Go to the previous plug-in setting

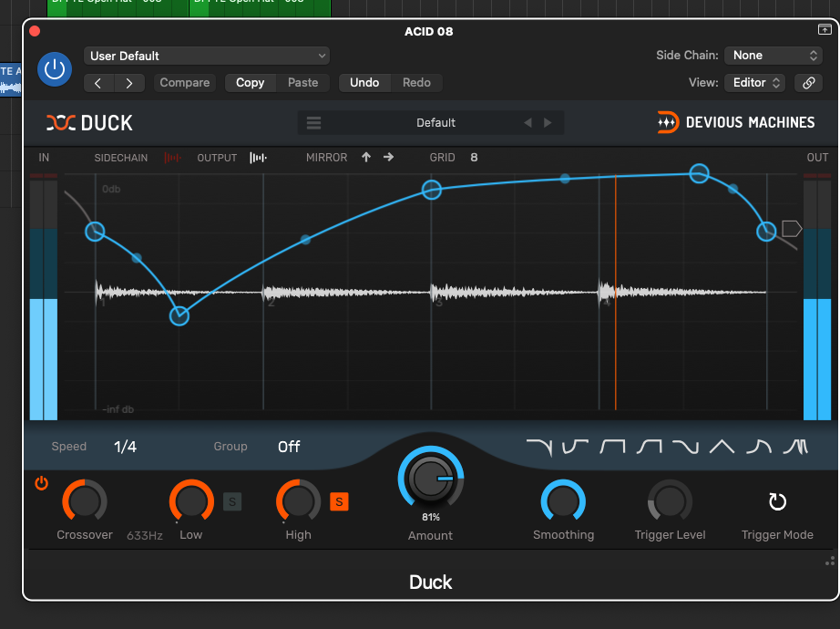[98, 83]
